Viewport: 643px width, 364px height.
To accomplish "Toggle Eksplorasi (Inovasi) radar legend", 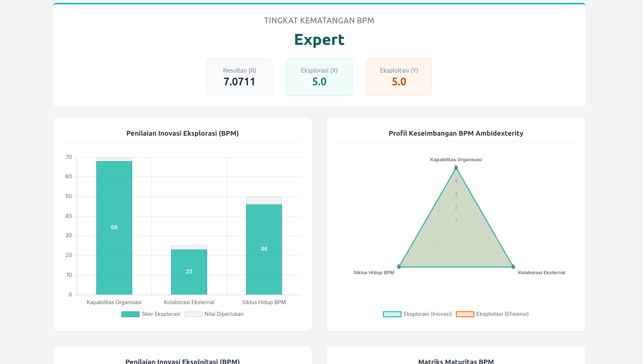I will (x=427, y=314).
